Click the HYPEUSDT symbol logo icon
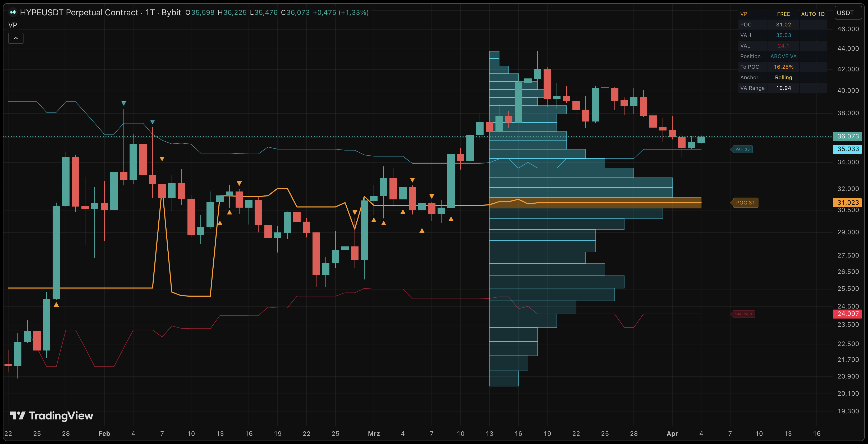Screen dimensions: 868x444 point(13,12)
